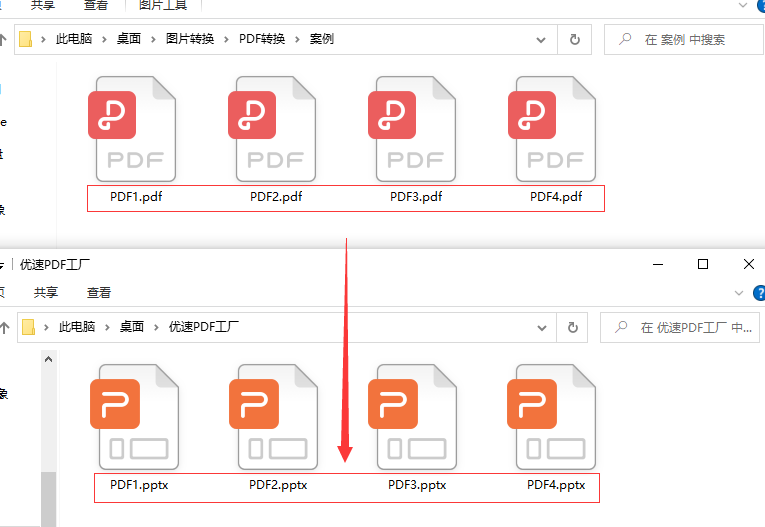Click the PDF3.pdf file name
Image resolution: width=765 pixels, height=527 pixels.
tap(416, 197)
